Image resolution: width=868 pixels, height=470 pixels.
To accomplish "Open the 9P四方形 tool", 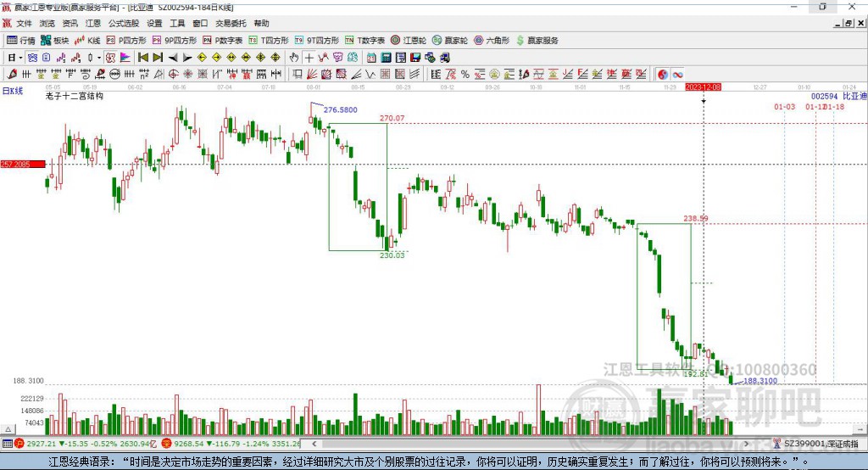I will click(x=175, y=41).
